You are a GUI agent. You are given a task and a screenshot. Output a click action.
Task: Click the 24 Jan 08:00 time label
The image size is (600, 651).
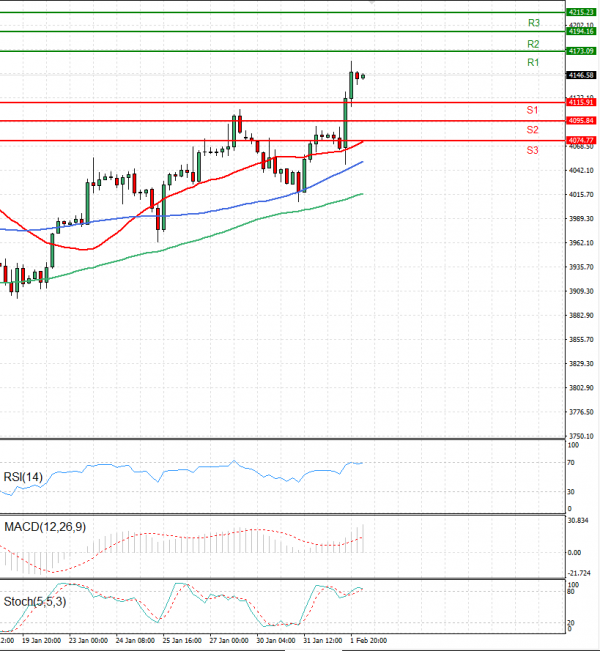pos(135,641)
